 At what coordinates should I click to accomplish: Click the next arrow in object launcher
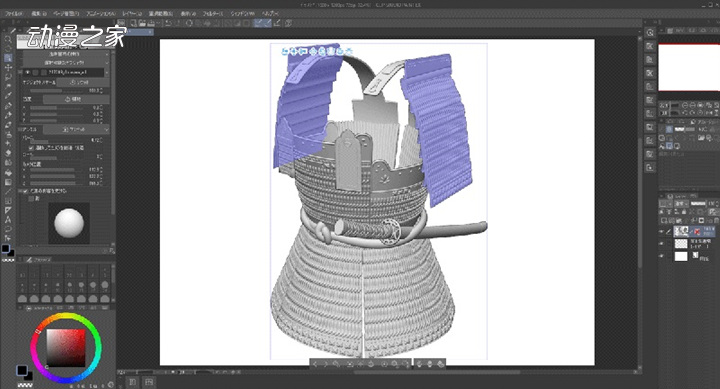[326, 364]
